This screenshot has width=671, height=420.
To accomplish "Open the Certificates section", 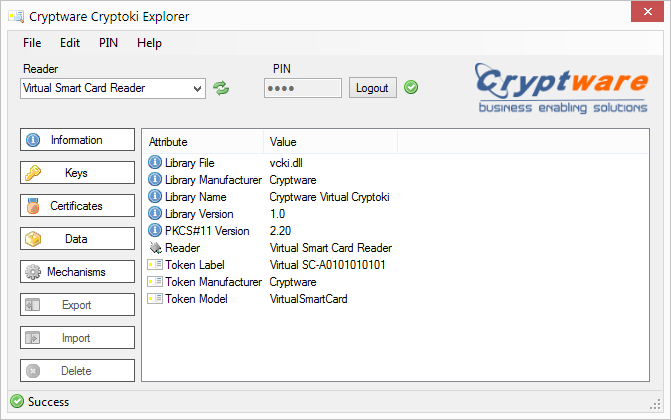I will (x=77, y=206).
